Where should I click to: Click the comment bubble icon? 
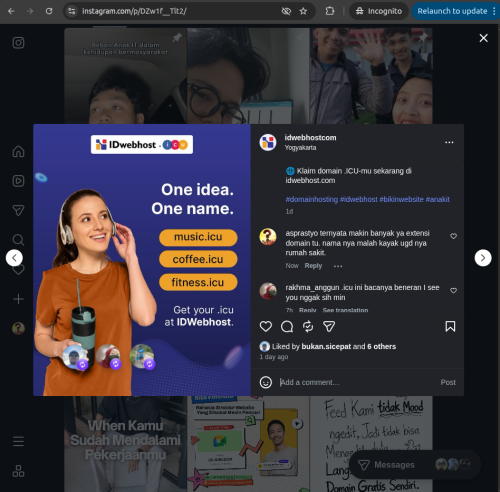pyautogui.click(x=287, y=327)
